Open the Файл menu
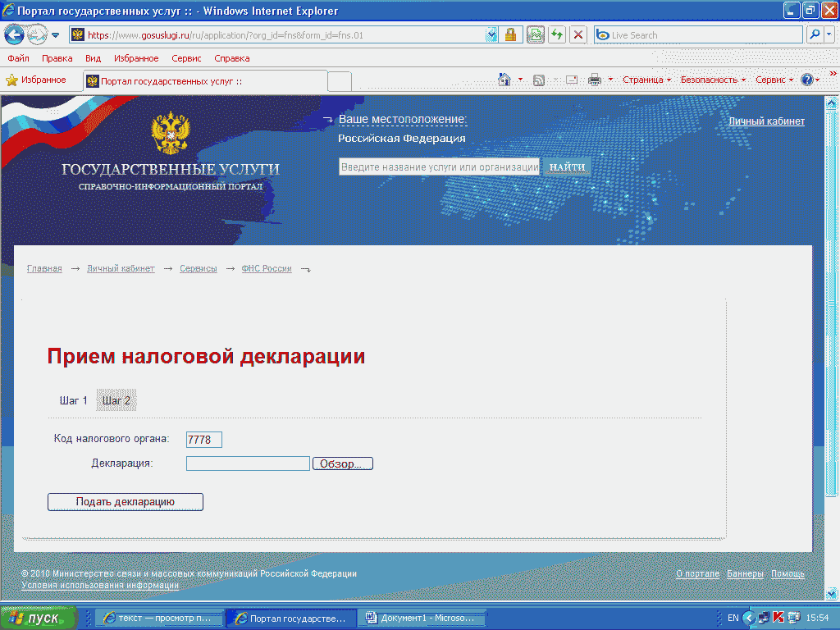The height and width of the screenshot is (630, 840). coord(18,58)
